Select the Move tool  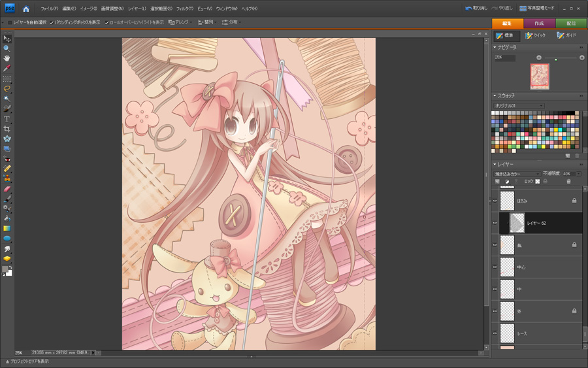(x=7, y=39)
